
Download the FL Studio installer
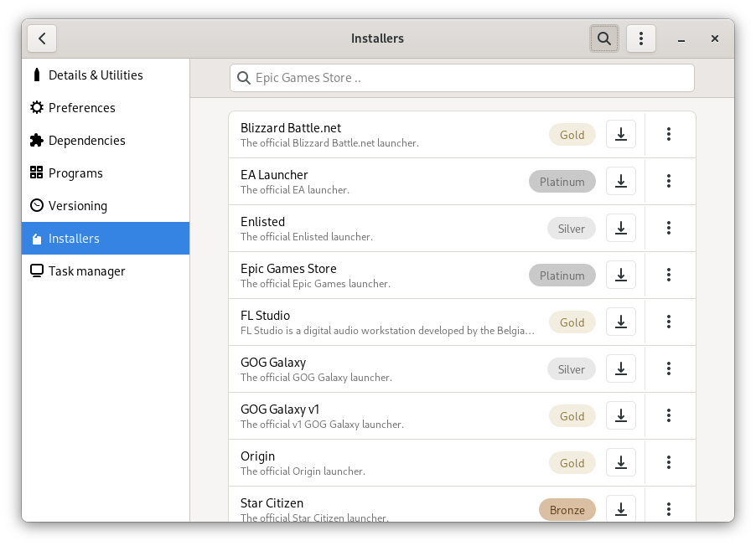pyautogui.click(x=621, y=322)
